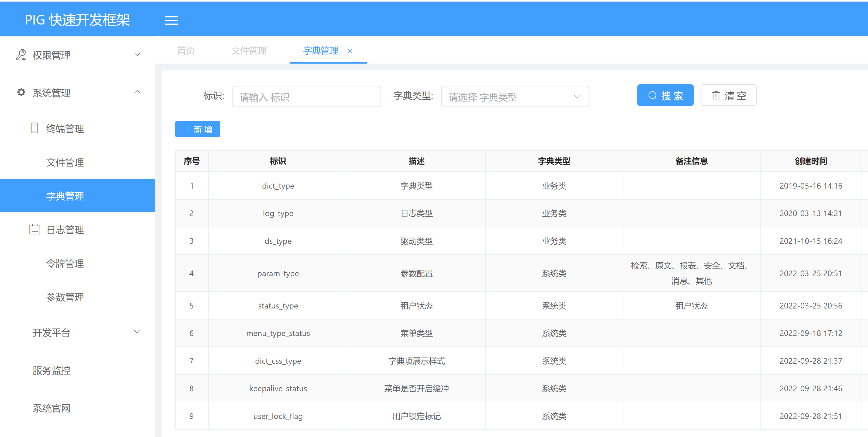Expand the 权限管理 menu chevron
This screenshot has width=868, height=437.
pyautogui.click(x=137, y=54)
